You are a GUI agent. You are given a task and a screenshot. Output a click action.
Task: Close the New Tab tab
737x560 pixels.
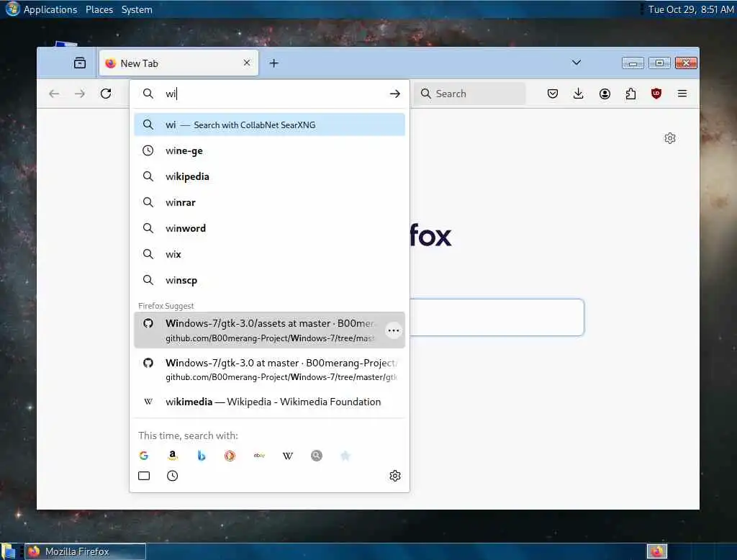247,63
